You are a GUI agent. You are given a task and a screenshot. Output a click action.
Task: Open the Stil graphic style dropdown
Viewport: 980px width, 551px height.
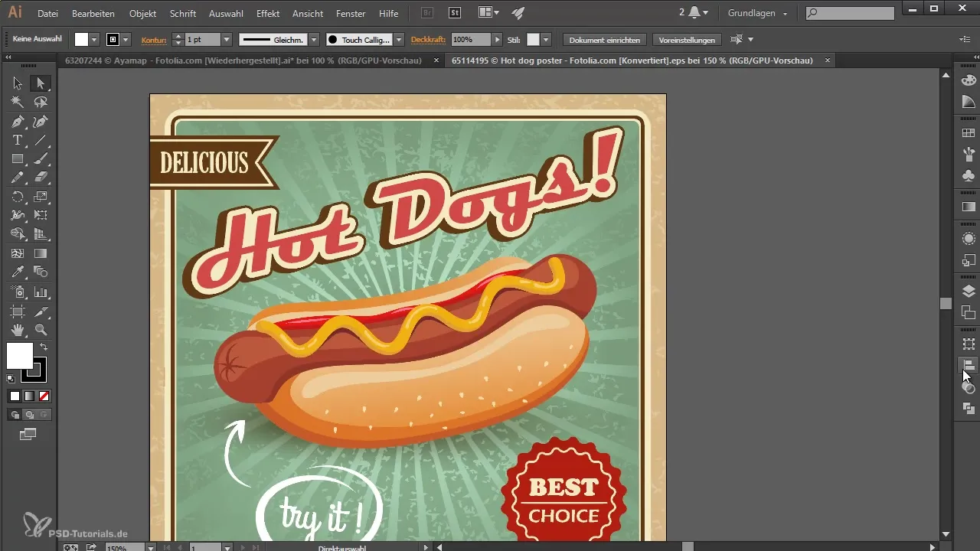point(545,39)
